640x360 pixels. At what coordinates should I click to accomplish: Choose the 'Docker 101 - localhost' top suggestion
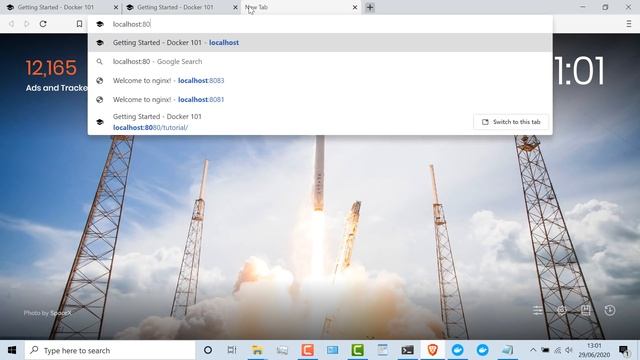(x=320, y=42)
